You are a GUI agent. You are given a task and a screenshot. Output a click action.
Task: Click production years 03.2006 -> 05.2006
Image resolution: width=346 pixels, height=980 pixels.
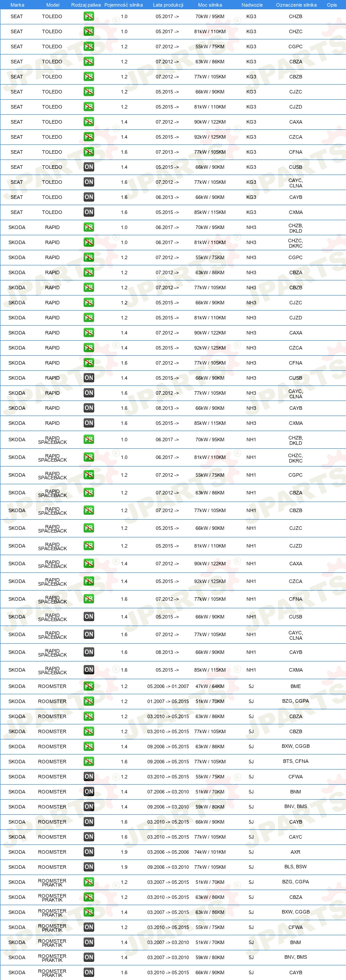click(168, 852)
